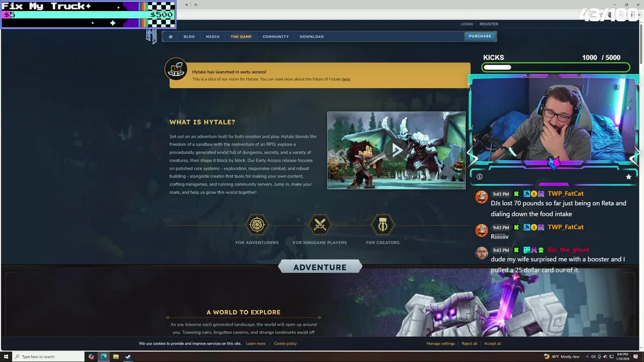The image size is (644, 362).
Task: Click Riv_the_ghost username in chat
Action: [x=568, y=250]
